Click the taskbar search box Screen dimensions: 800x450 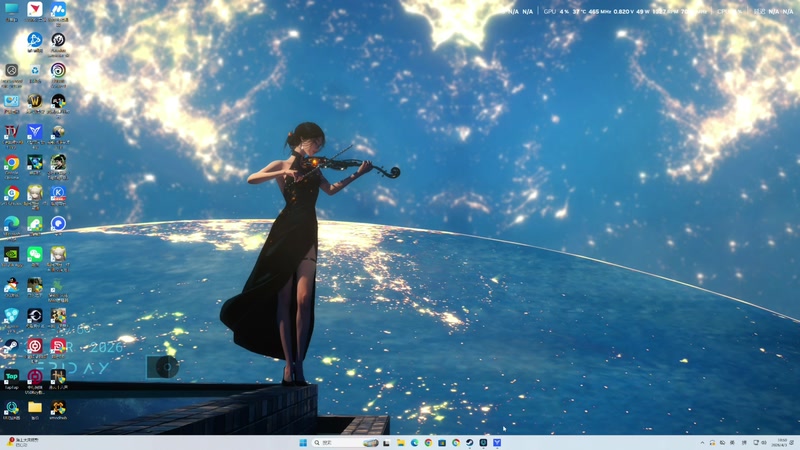pos(346,442)
